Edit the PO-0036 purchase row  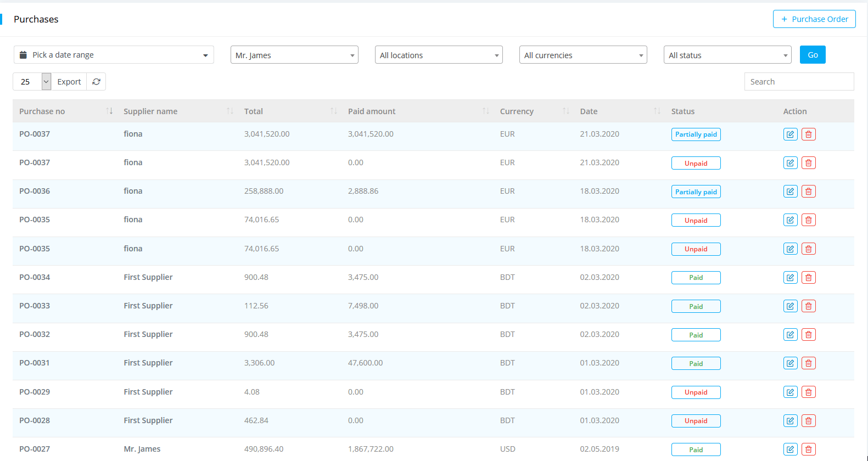point(790,192)
